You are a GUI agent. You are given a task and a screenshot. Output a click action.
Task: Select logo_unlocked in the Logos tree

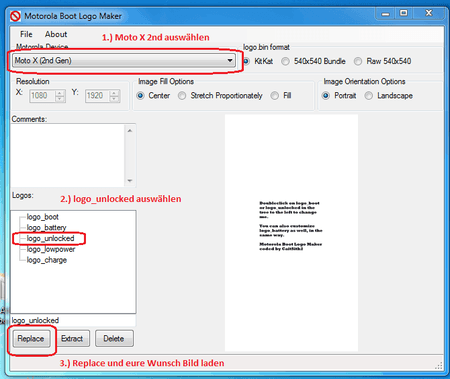point(50,238)
